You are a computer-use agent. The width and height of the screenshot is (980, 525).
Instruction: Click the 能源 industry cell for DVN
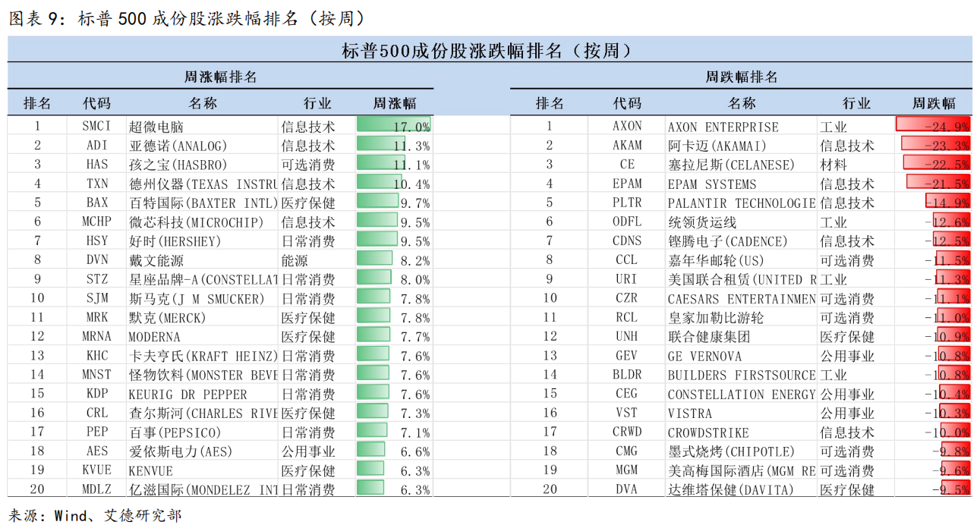pos(295,260)
